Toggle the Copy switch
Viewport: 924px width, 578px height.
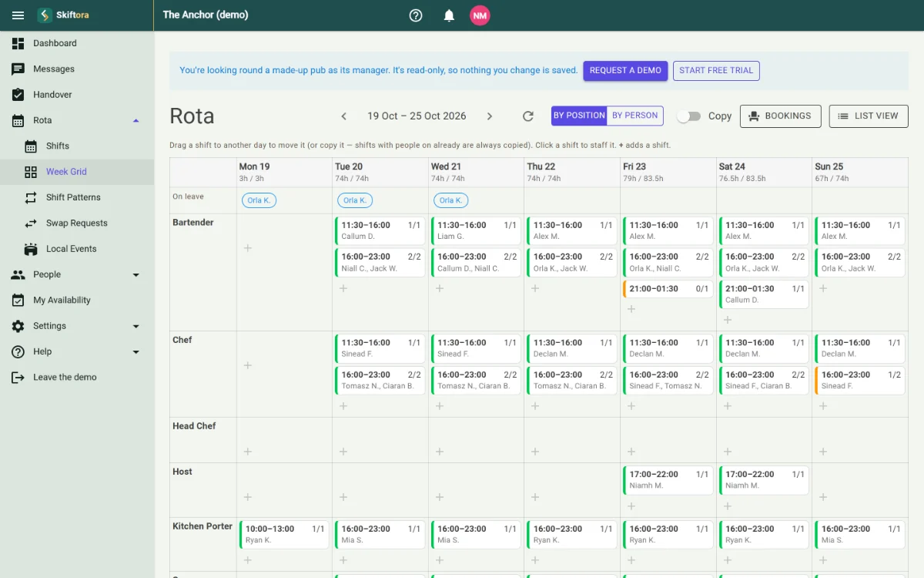click(x=689, y=116)
